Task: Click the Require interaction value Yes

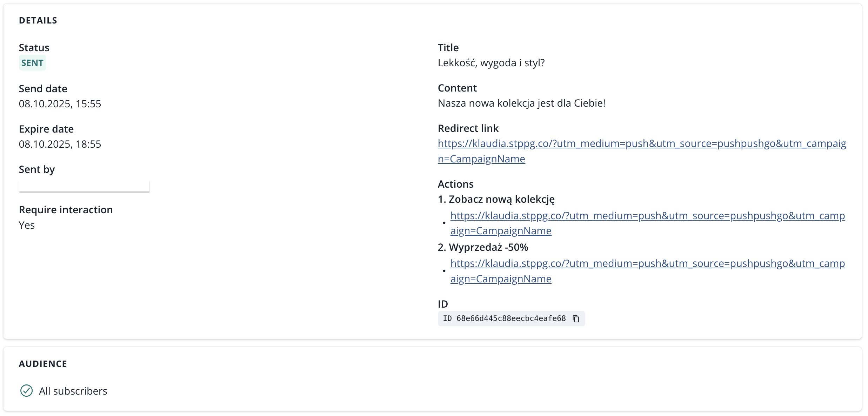Action: coord(27,225)
